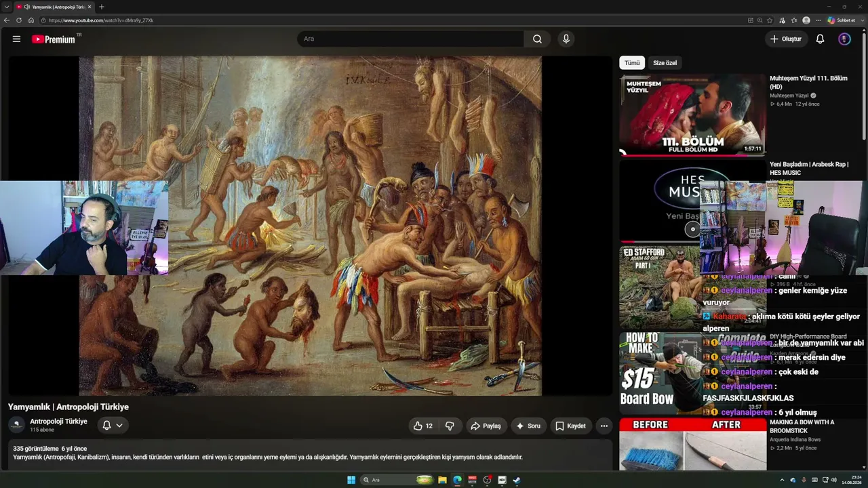Image resolution: width=868 pixels, height=488 pixels.
Task: Open the $15 Board Bow video thumbnail
Action: 660,372
